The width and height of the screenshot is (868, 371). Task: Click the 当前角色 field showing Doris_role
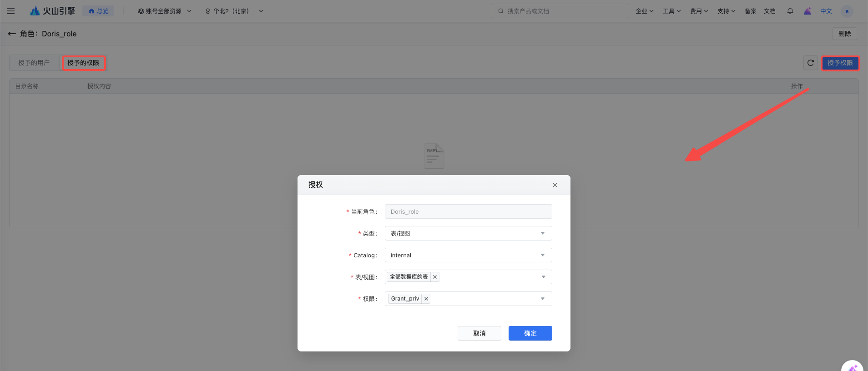tap(469, 211)
